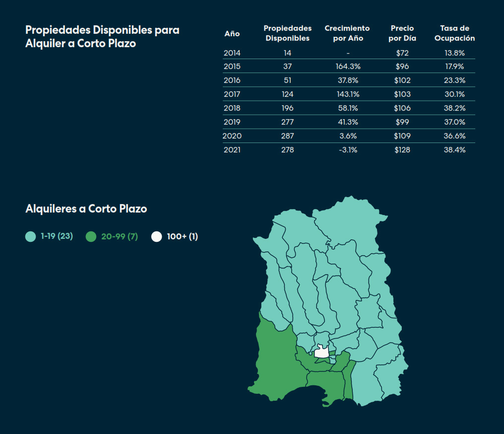Click the green 20-99 legend circle
Screen dimensions: 504x434
pos(91,237)
